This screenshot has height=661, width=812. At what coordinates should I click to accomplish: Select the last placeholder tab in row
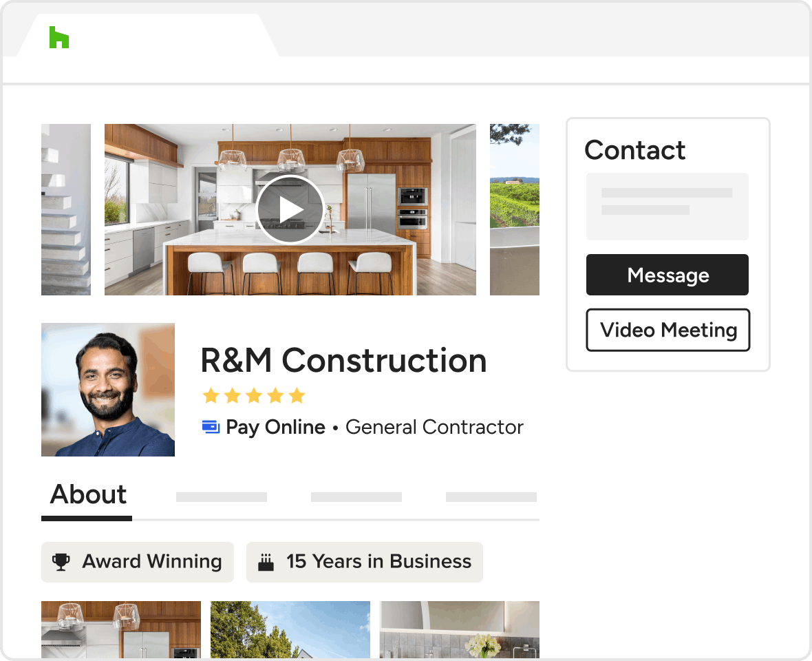tap(491, 497)
